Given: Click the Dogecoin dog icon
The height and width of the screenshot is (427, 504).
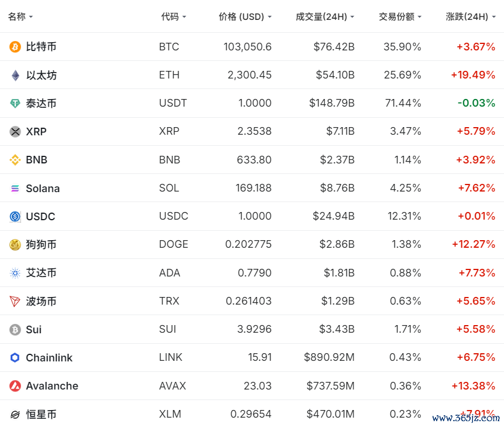Looking at the screenshot, I should (15, 245).
